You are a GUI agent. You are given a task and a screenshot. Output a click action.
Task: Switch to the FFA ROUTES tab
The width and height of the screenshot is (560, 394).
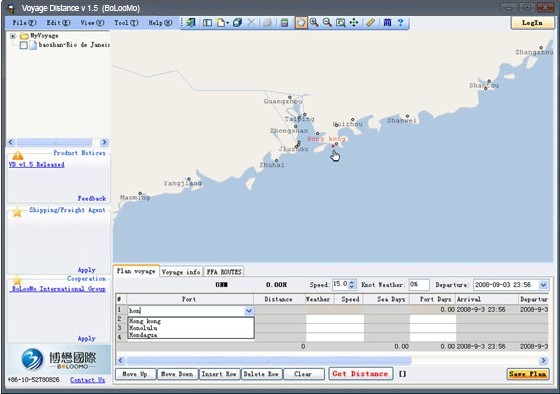224,272
